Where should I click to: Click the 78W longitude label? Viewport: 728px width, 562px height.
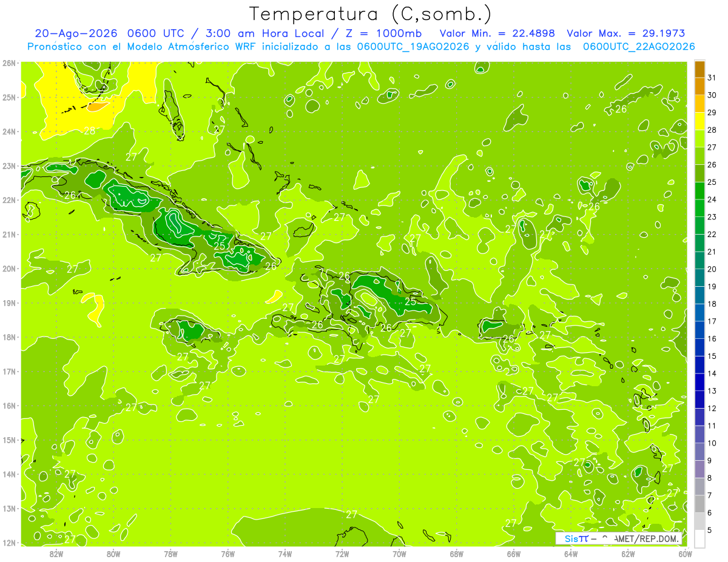(170, 553)
